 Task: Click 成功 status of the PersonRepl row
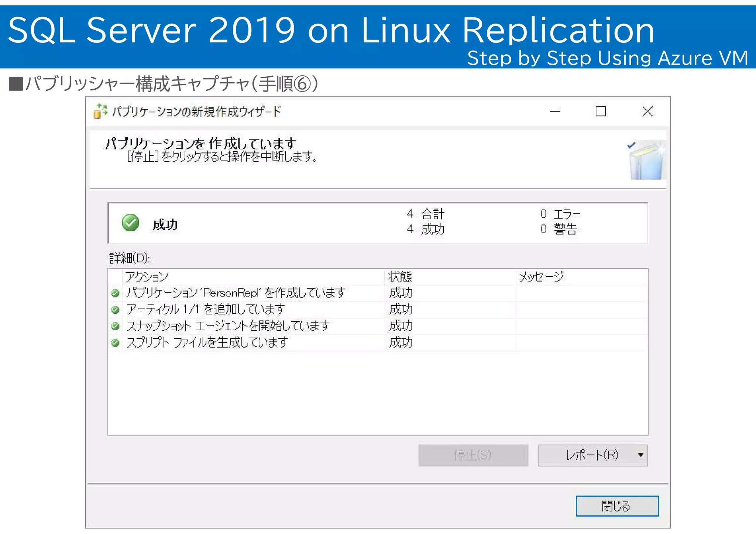401,293
